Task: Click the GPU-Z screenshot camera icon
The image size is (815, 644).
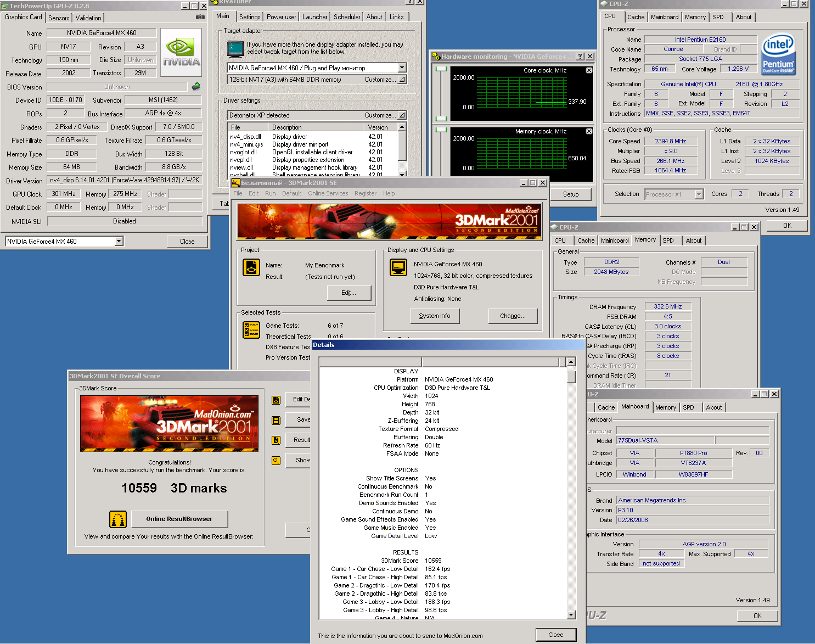Action: pyautogui.click(x=200, y=17)
